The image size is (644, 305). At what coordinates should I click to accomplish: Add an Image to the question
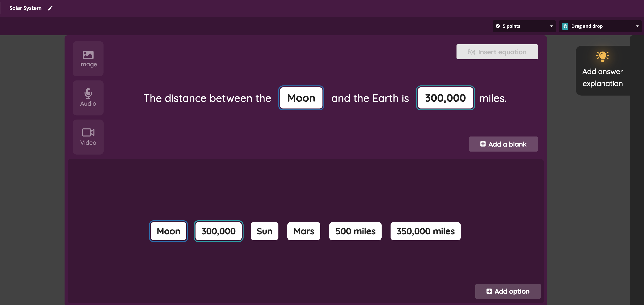(x=88, y=59)
